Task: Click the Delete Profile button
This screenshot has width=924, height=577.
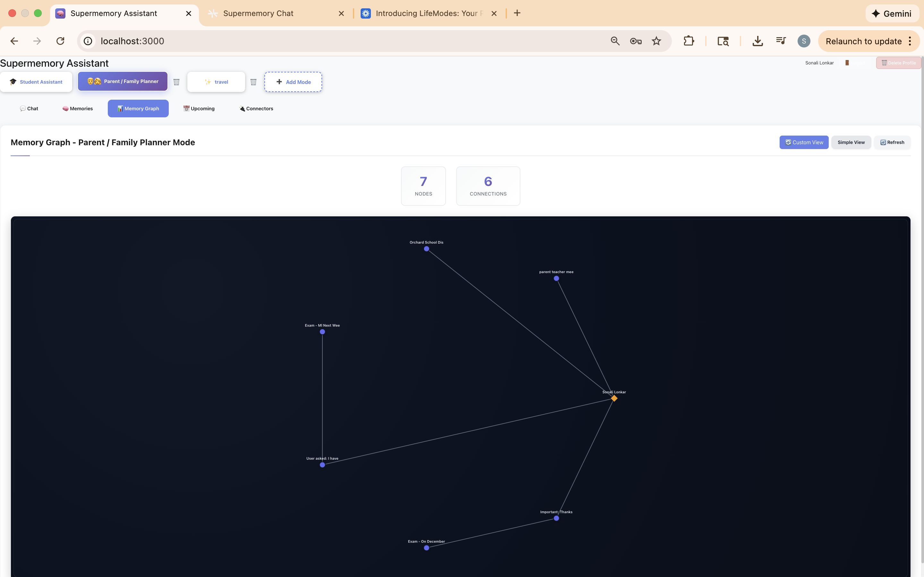Action: [898, 63]
